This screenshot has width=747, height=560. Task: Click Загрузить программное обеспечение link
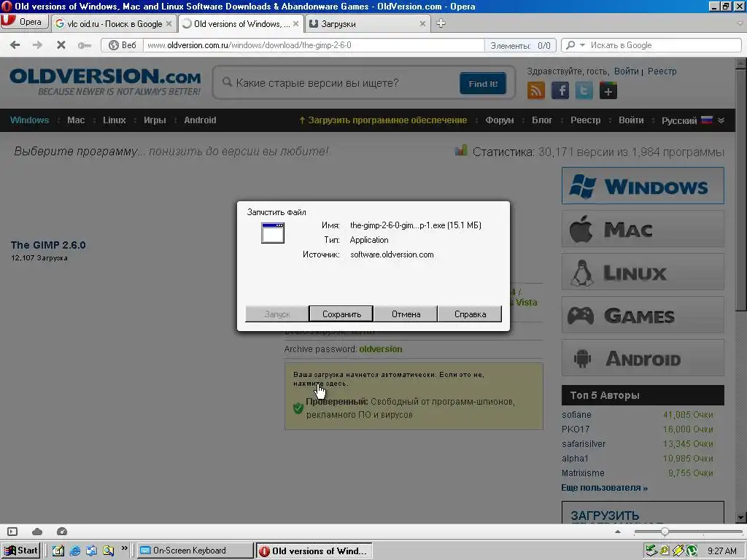point(383,120)
